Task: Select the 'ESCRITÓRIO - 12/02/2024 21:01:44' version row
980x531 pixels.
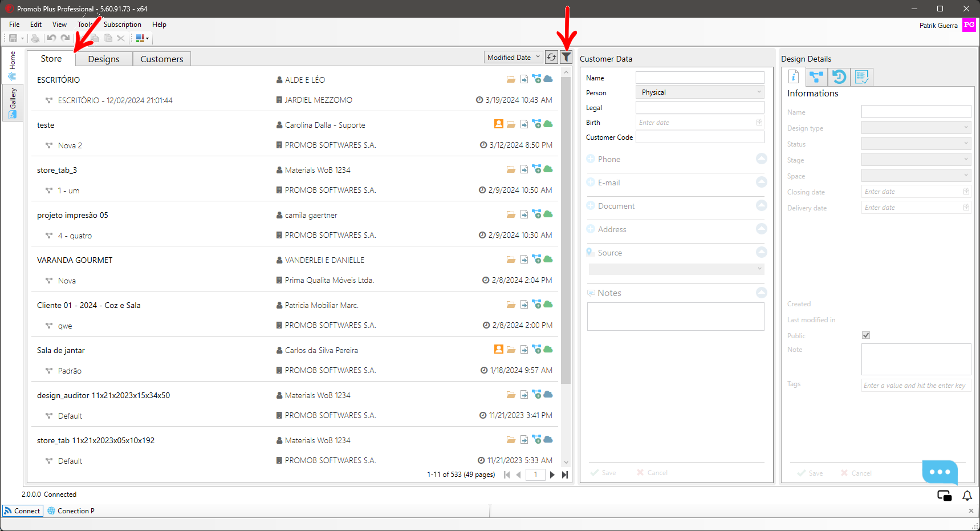Action: pos(115,100)
